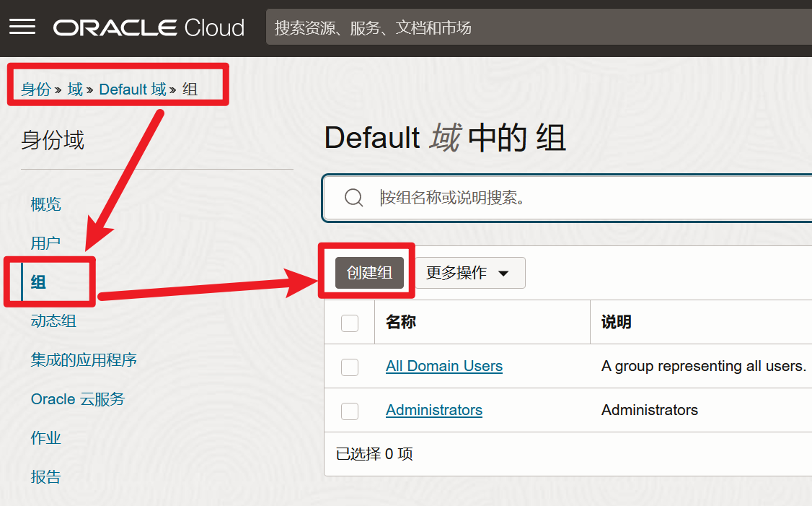This screenshot has height=506, width=812.
Task: Click the magnifier icon in group search
Action: point(353,198)
